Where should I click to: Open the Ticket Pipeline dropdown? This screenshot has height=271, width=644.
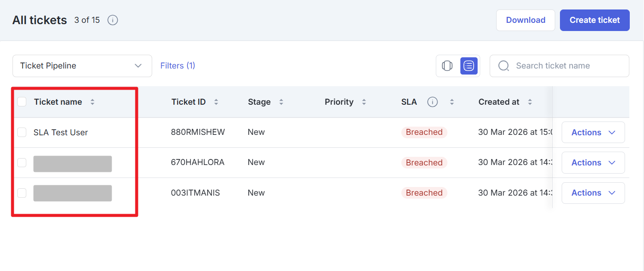82,66
